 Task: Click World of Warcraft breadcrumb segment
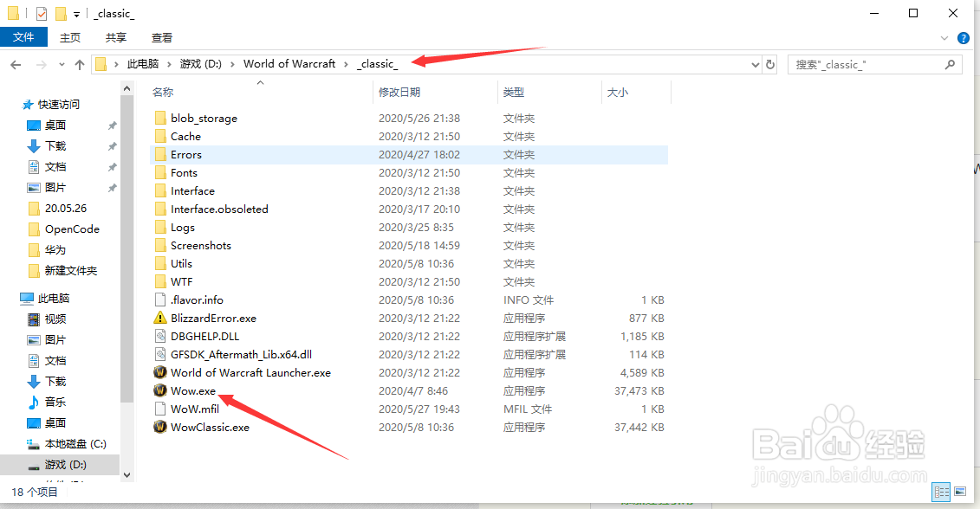click(x=289, y=64)
